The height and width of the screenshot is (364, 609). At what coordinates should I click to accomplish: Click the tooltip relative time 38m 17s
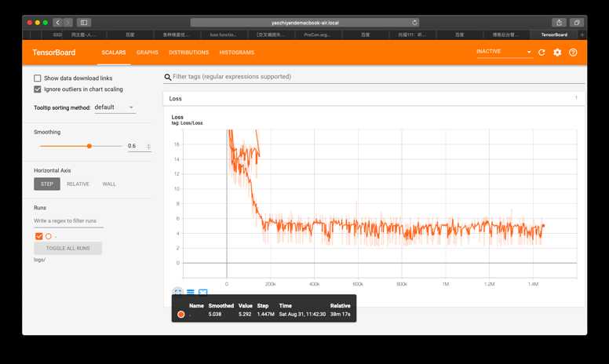[x=341, y=314]
